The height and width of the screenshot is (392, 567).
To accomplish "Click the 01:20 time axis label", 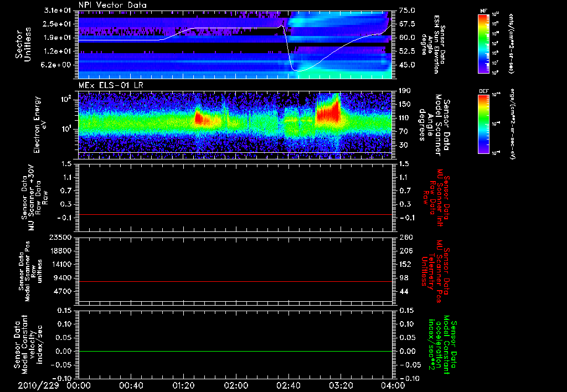I will [x=183, y=385].
